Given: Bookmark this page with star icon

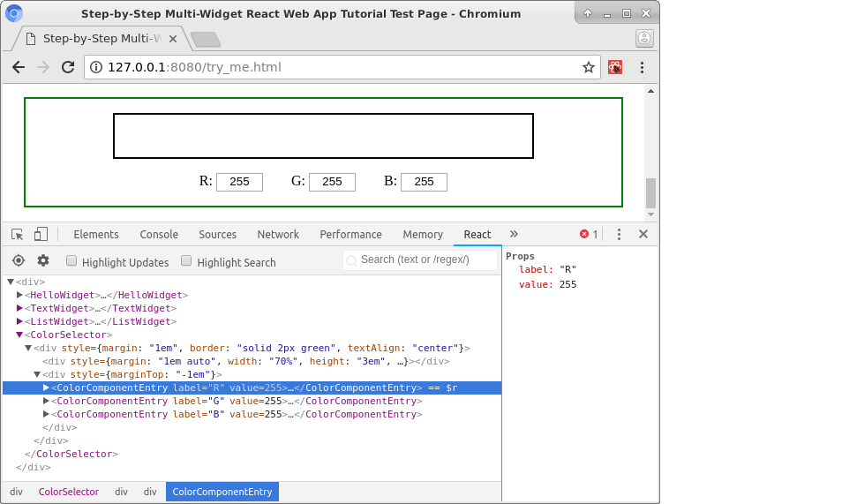Looking at the screenshot, I should point(589,67).
